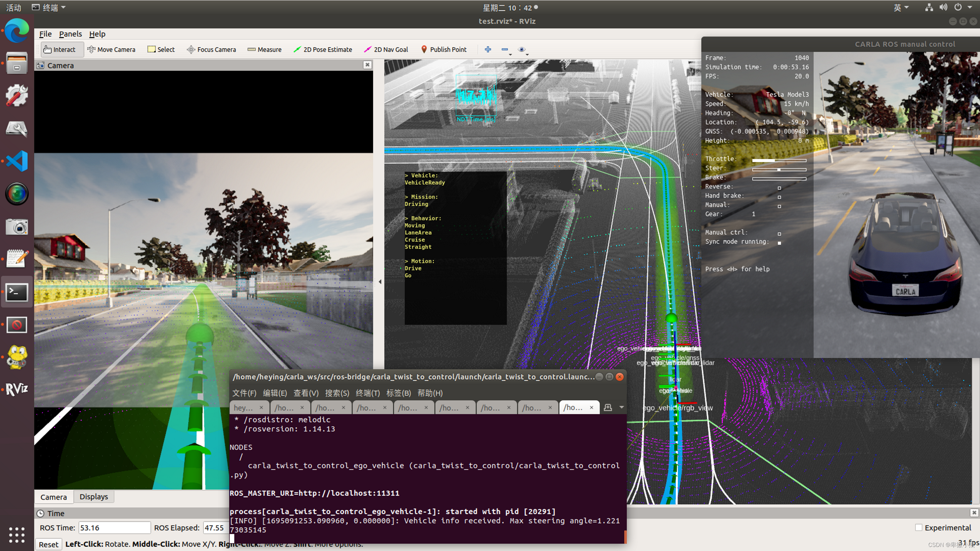980x551 pixels.
Task: Open the Help menu in RViz
Action: click(97, 34)
